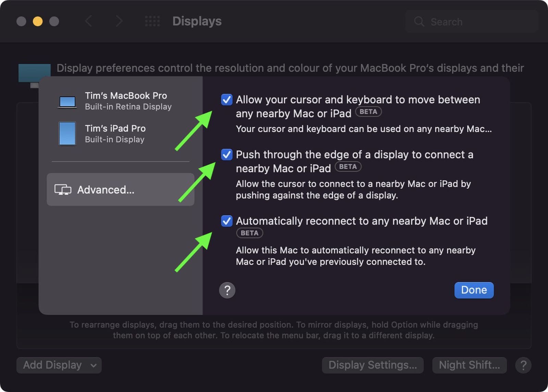Screen dimensions: 548x392
Task: Click the displays icon beside Advanced
Action: click(63, 190)
